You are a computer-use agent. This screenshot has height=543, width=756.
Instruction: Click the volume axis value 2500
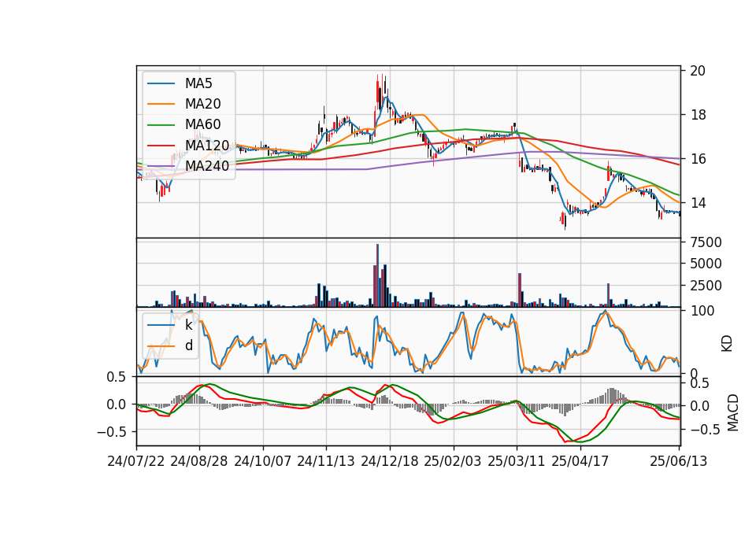(x=706, y=286)
